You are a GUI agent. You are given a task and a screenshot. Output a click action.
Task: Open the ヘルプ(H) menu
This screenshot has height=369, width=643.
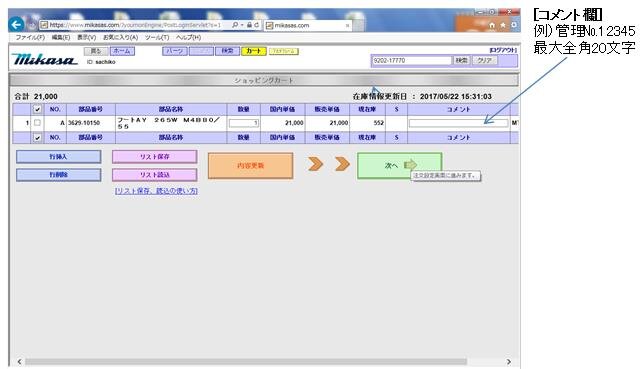tap(188, 37)
